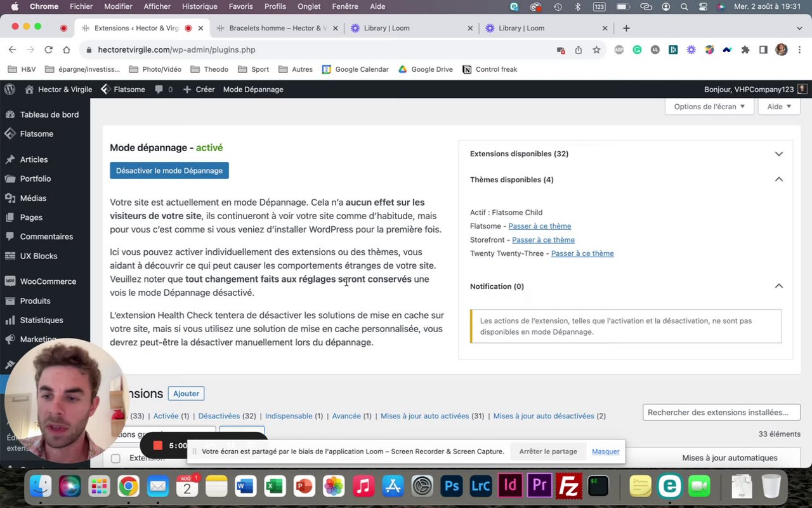Open the Favoris menu in the menu bar

tap(240, 6)
